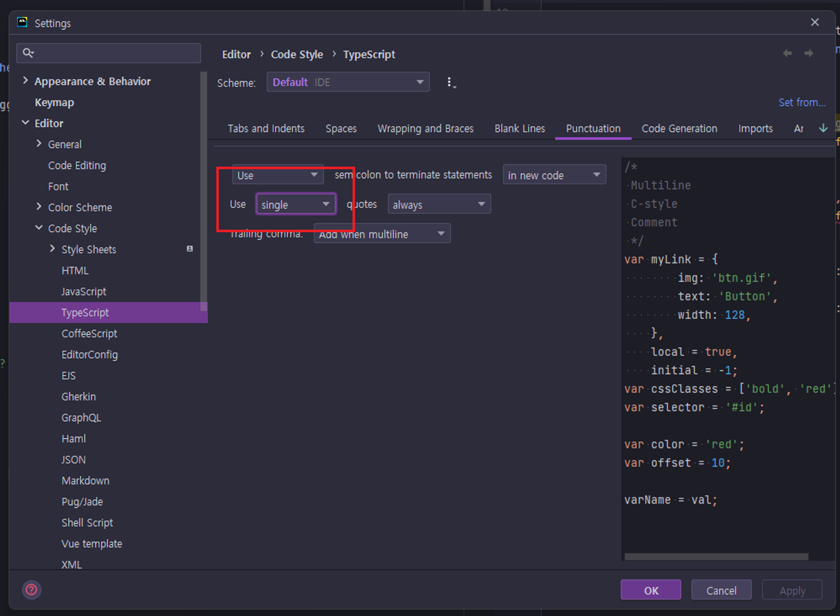
Task: Close the Settings dialog
Action: click(x=815, y=22)
